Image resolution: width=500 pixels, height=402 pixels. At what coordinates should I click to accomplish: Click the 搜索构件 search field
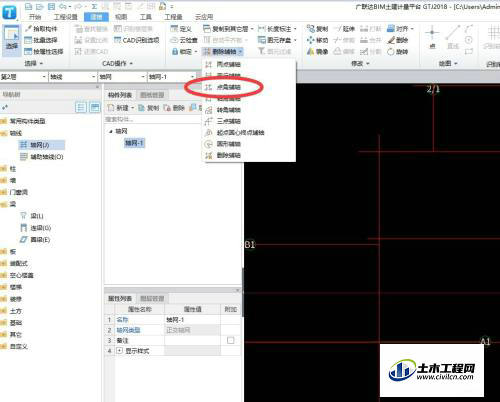[x=153, y=119]
